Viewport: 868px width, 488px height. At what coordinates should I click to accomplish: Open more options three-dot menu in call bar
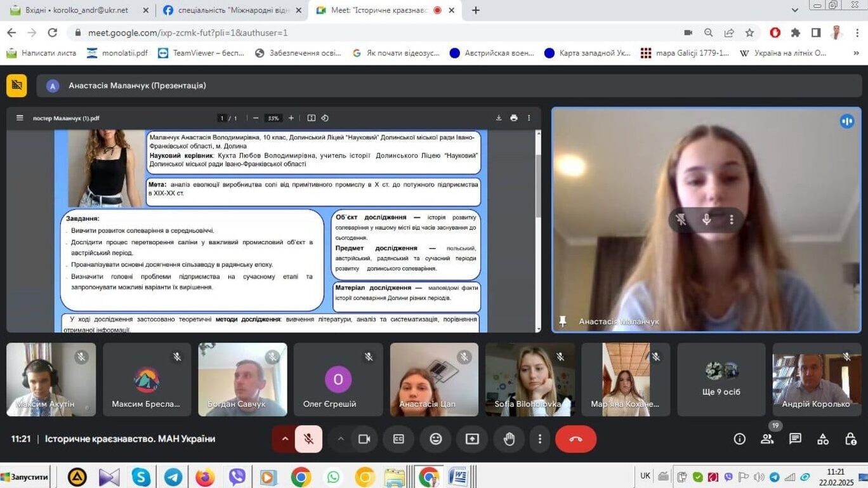click(540, 439)
